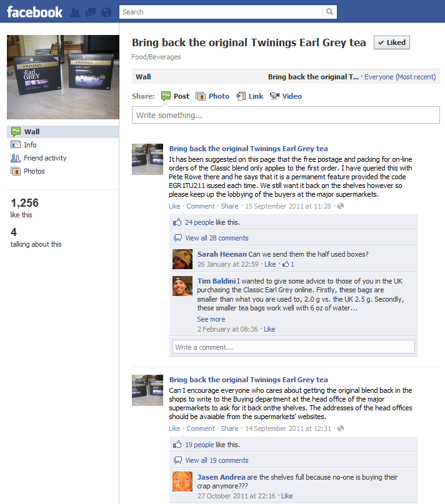
Task: Expand View all 19 comments
Action: 216,460
